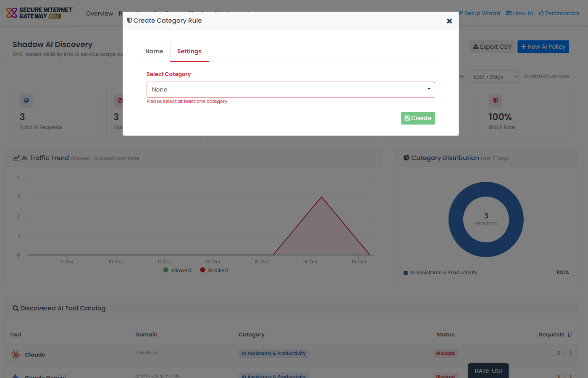
Task: Click the Domain column header
Action: tap(146, 335)
